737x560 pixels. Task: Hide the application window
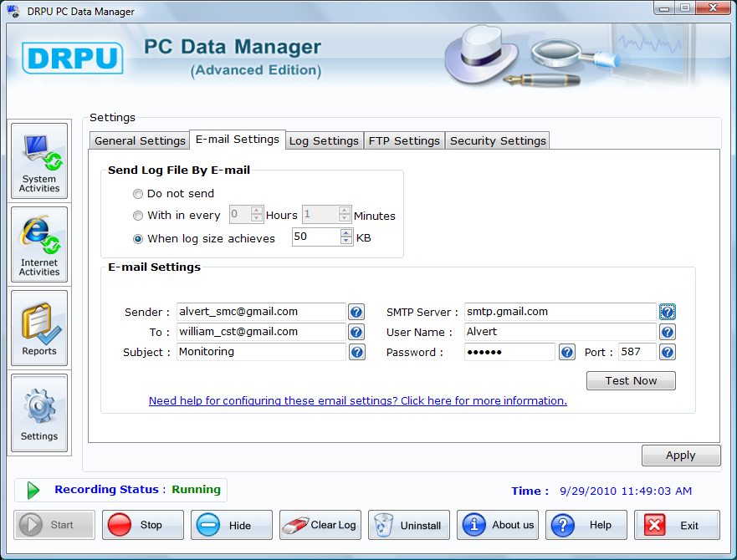[232, 525]
